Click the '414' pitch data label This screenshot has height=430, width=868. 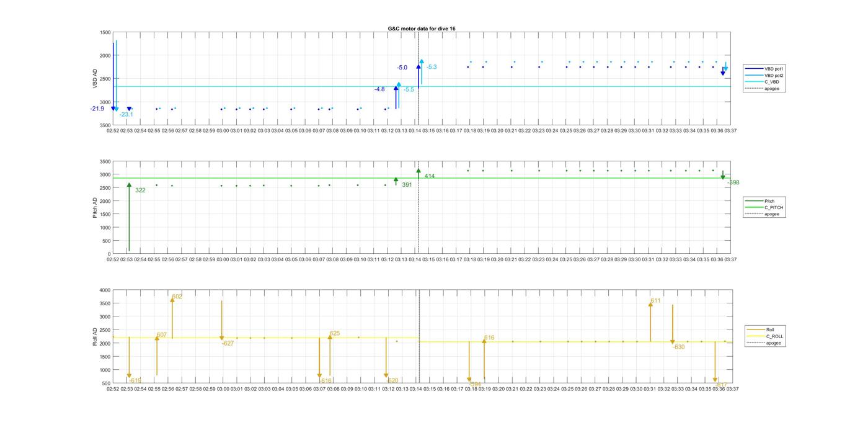(430, 176)
